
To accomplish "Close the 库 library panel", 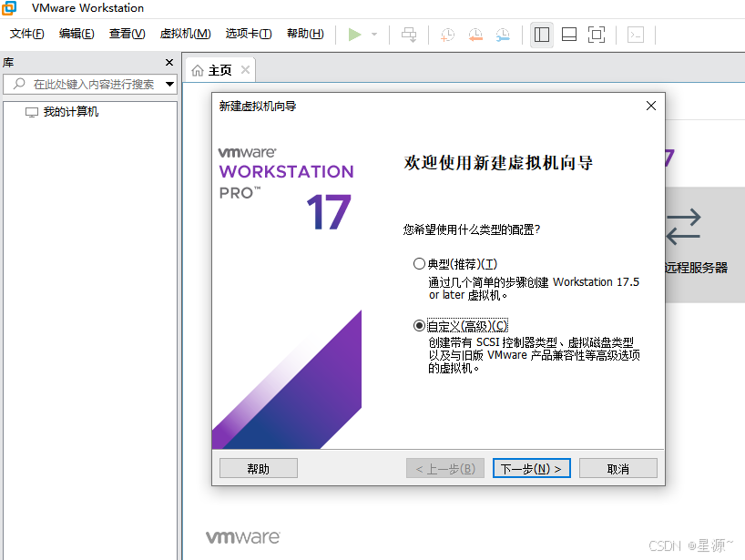I will point(169,62).
